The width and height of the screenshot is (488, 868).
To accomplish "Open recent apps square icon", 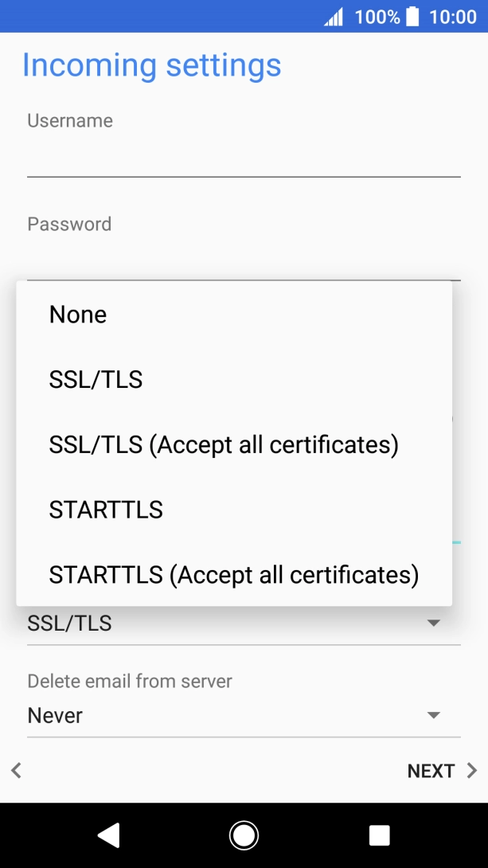I will click(379, 835).
